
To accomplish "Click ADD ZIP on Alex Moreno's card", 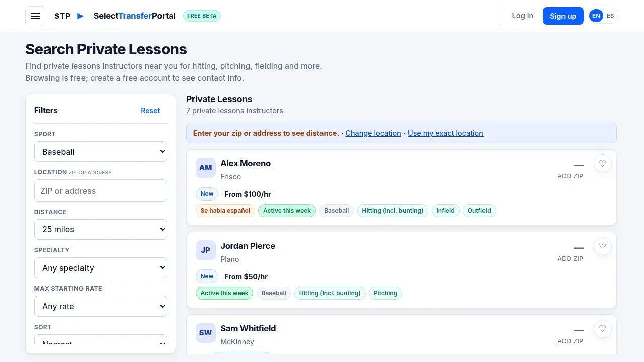I will 571,176.
